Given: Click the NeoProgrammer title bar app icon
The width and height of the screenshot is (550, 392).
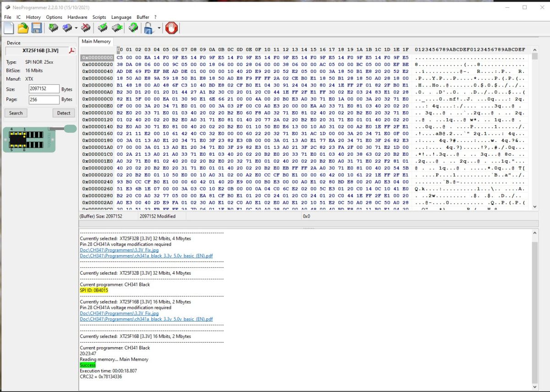Looking at the screenshot, I should 7,6.
